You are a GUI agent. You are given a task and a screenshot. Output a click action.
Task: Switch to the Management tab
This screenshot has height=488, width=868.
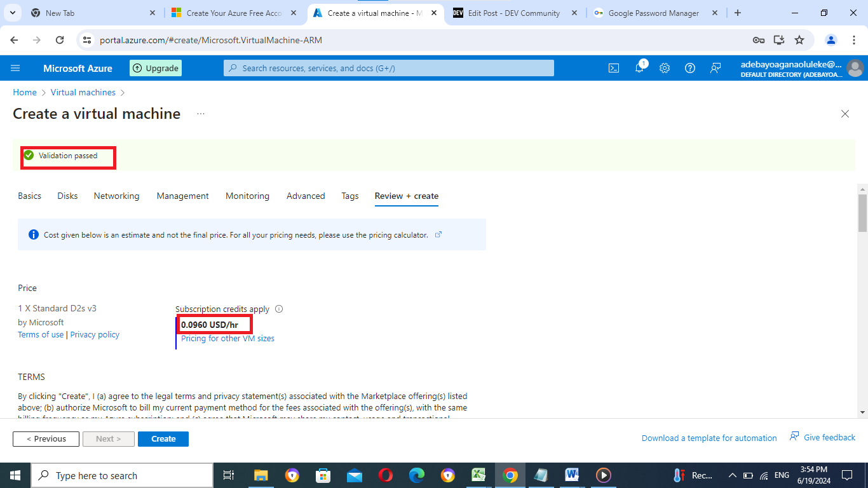click(x=182, y=196)
